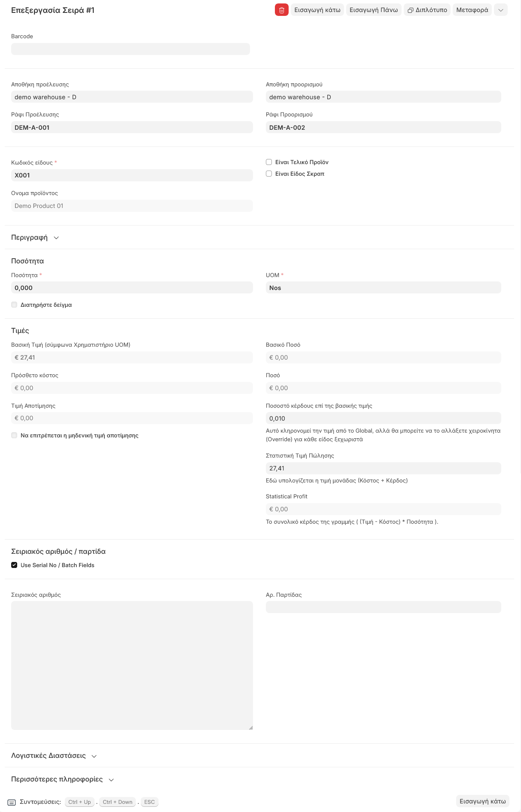Viewport: 521px width, 812px height.
Task: Open the more options chevron dropdown at top
Action: pos(501,10)
